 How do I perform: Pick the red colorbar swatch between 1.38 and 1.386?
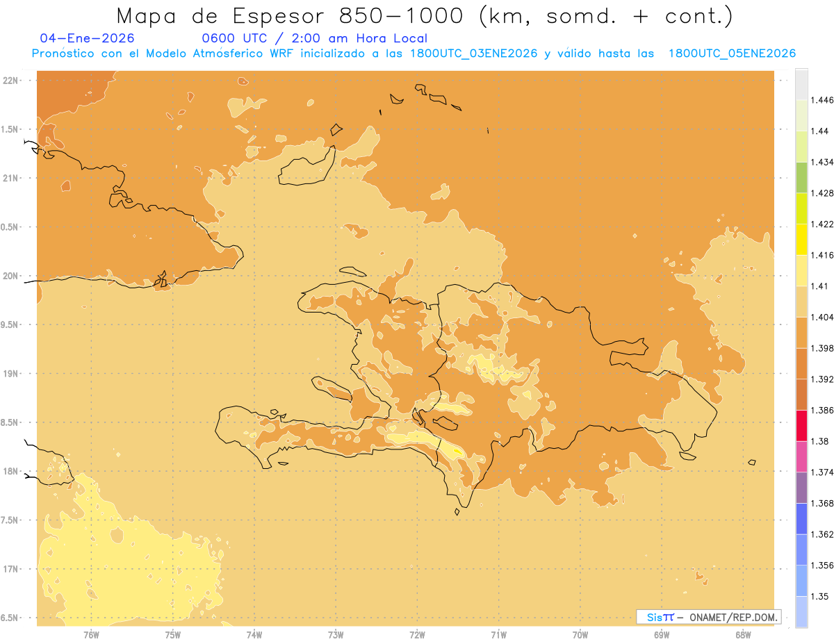pos(801,426)
